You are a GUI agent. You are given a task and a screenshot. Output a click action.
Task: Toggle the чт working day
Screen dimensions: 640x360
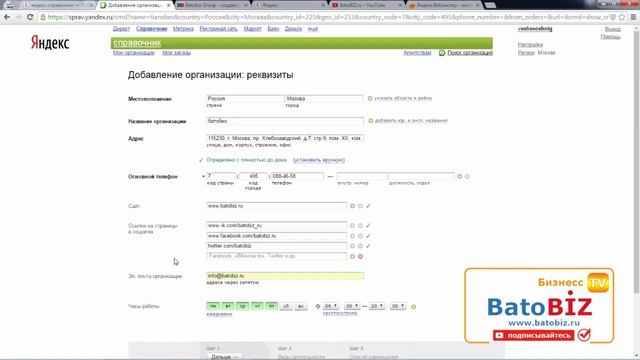point(257,306)
